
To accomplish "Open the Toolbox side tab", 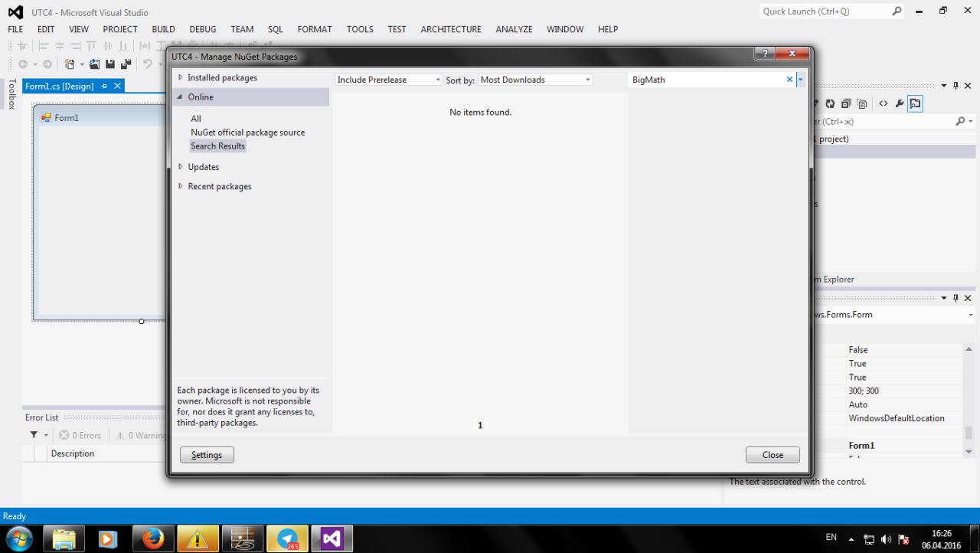I will [x=11, y=94].
